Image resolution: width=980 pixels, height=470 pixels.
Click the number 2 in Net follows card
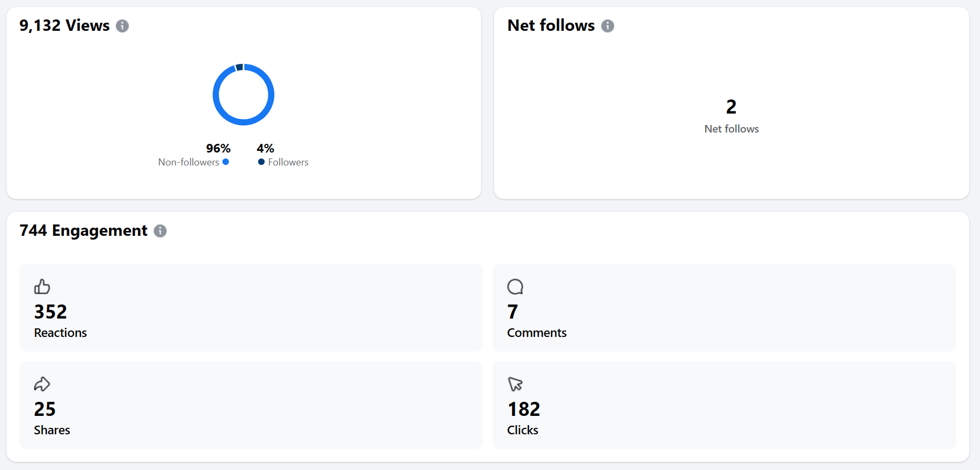(x=731, y=107)
